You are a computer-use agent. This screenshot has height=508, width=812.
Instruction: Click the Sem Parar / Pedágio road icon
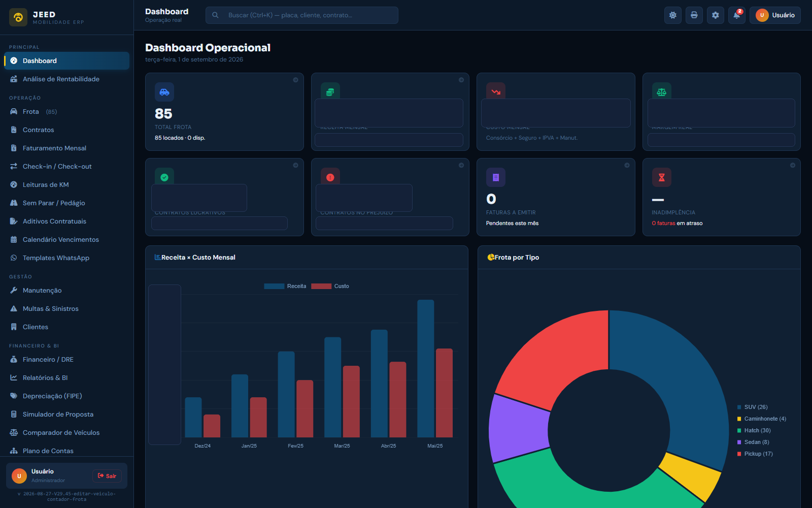(x=14, y=203)
